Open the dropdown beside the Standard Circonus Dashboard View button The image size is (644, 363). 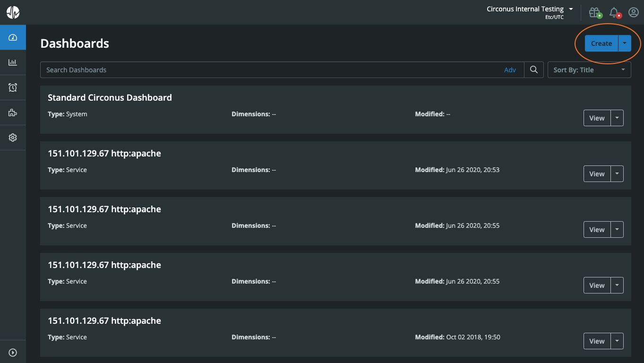[617, 118]
